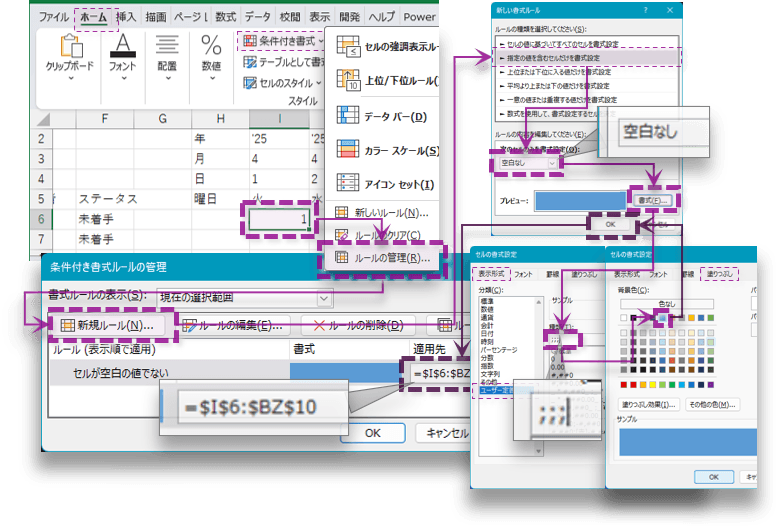Open the セルのスタイル dropdown
Image resolution: width=777 pixels, height=526 pixels.
pyautogui.click(x=282, y=83)
